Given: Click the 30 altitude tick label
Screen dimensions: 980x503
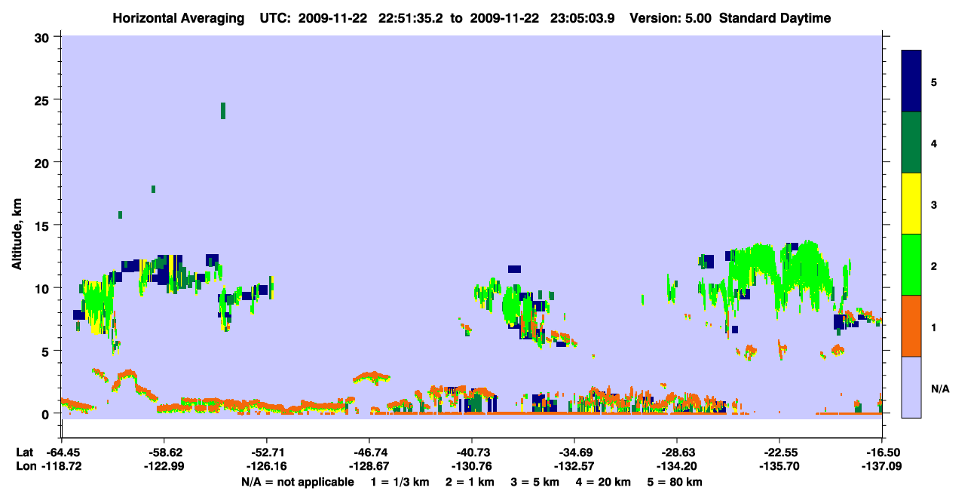Looking at the screenshot, I should pos(44,37).
